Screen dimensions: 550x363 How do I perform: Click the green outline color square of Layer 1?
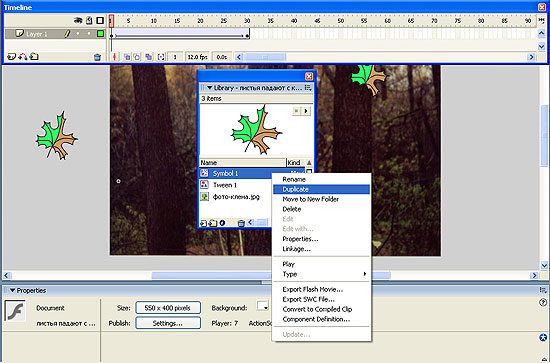(101, 34)
